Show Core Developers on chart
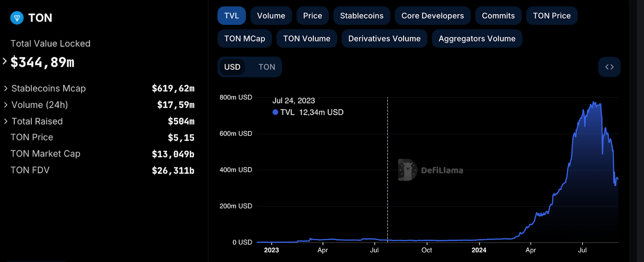This screenshot has height=262, width=644. pos(432,16)
